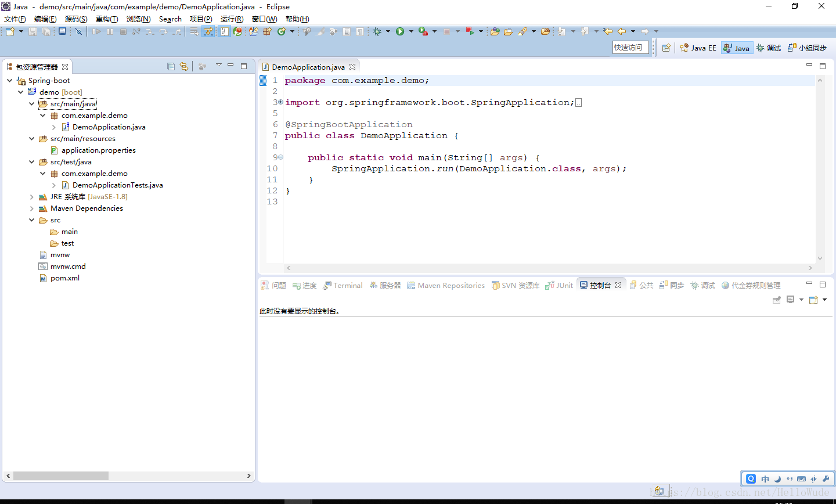Screen dimensions: 836x504
Task: Click the New Java Package toolbar icon
Action: pyautogui.click(x=267, y=31)
